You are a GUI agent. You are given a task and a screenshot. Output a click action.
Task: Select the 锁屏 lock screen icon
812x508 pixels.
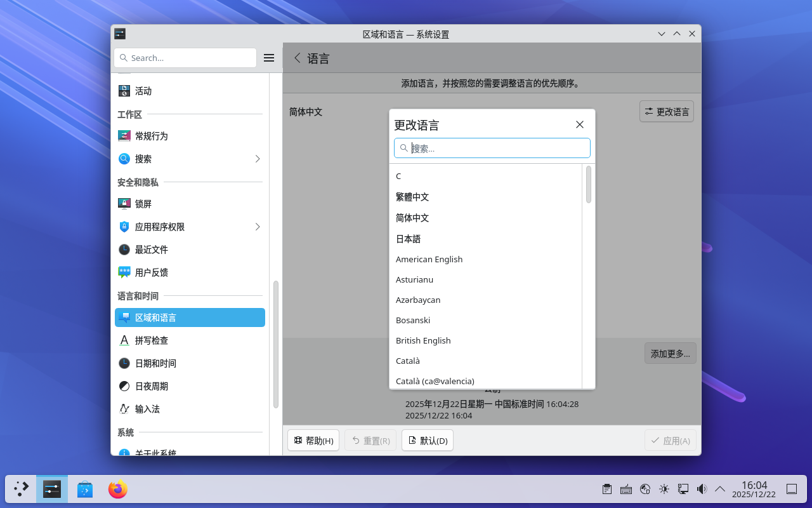point(124,204)
